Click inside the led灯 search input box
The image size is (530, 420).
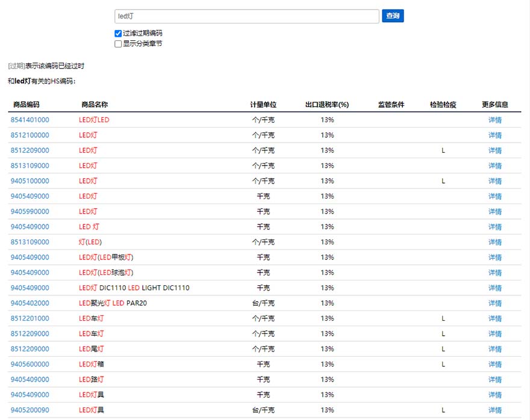(247, 16)
